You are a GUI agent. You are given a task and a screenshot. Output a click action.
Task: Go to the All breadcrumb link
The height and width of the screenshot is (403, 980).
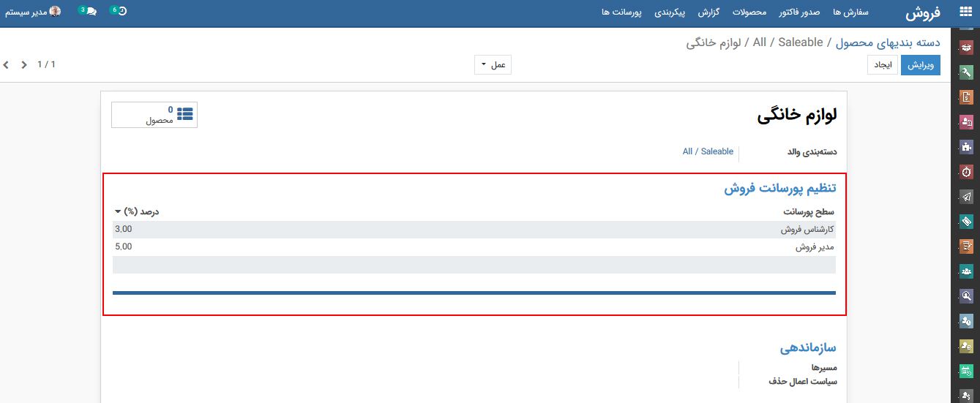click(760, 42)
